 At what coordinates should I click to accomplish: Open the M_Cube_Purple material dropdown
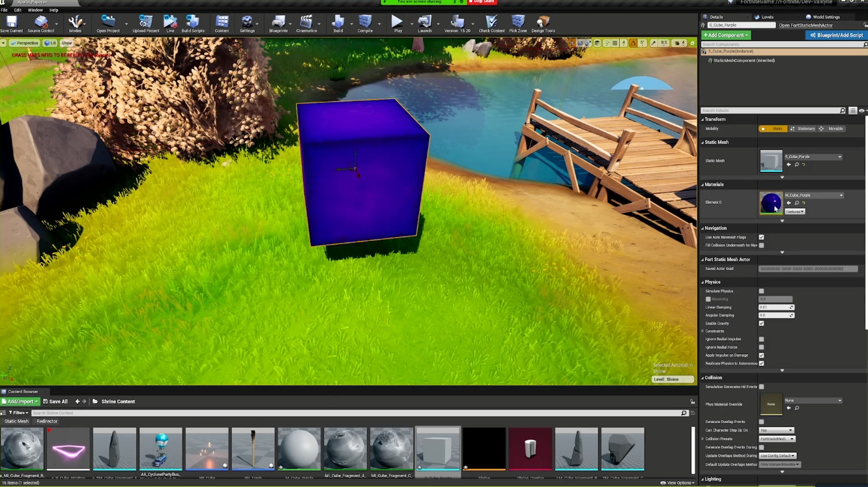pyautogui.click(x=814, y=195)
